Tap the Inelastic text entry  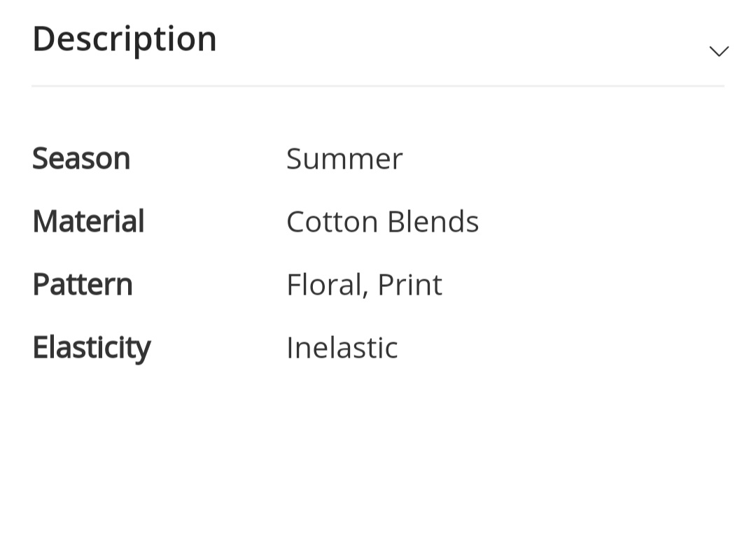342,348
